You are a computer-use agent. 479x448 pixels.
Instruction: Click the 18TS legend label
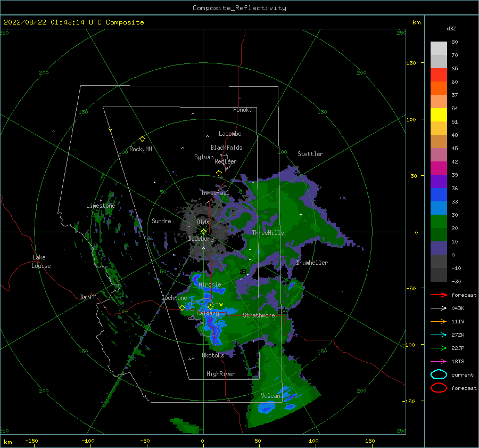(458, 362)
